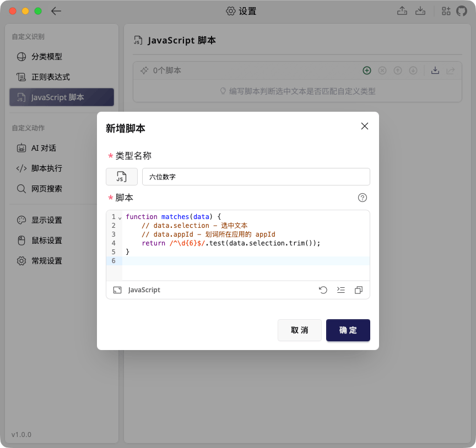Open 正则表达式 in the sidebar
Screen dimensions: 476x448
click(x=62, y=77)
